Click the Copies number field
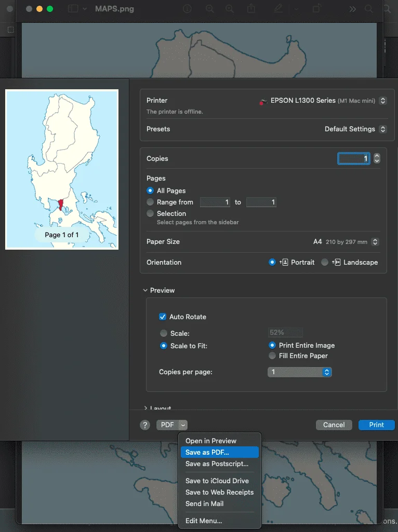398x532 pixels. pyautogui.click(x=353, y=158)
